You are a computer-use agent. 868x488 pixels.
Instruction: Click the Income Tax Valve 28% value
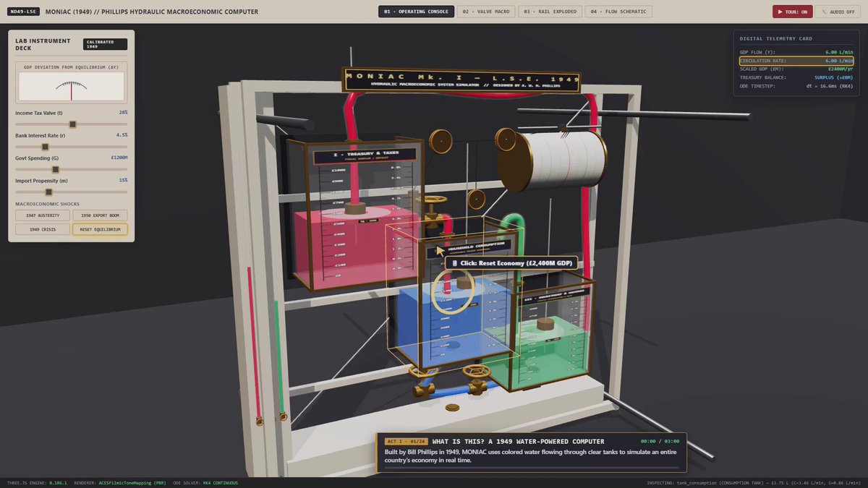click(123, 112)
